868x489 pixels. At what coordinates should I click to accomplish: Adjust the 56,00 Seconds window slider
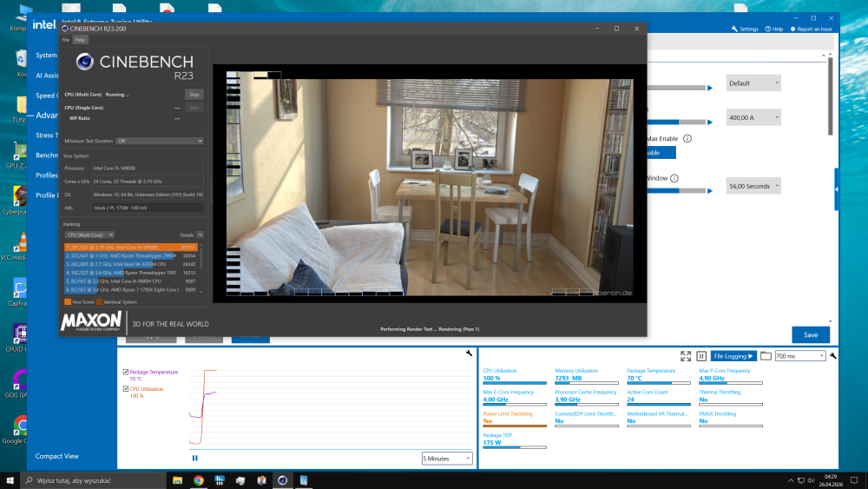coord(680,190)
